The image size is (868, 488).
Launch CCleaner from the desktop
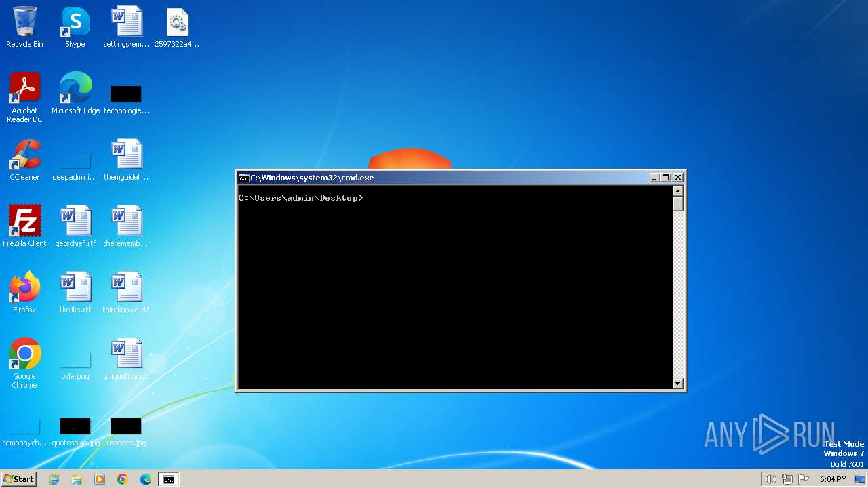coord(24,160)
